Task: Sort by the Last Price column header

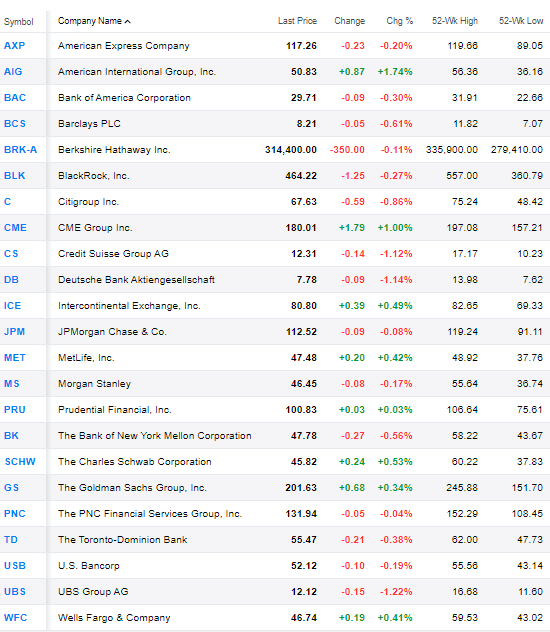Action: coord(297,21)
